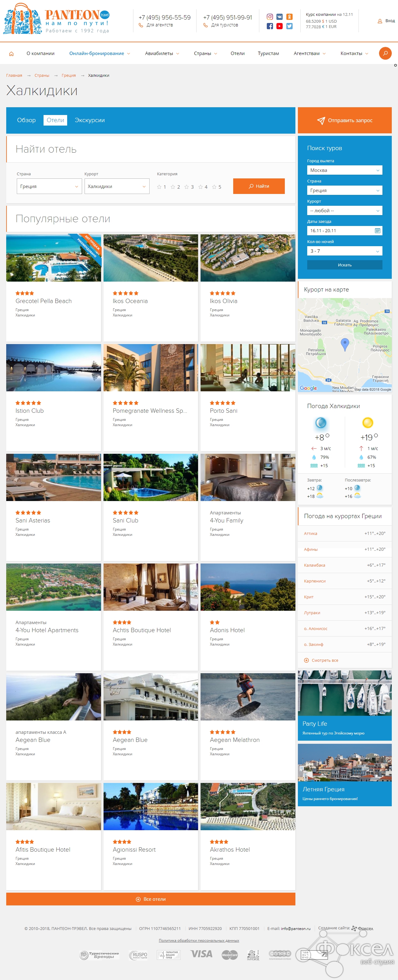398x980 pixels.
Task: Expand the Кол-во ночей dropdown
Action: [x=344, y=251]
